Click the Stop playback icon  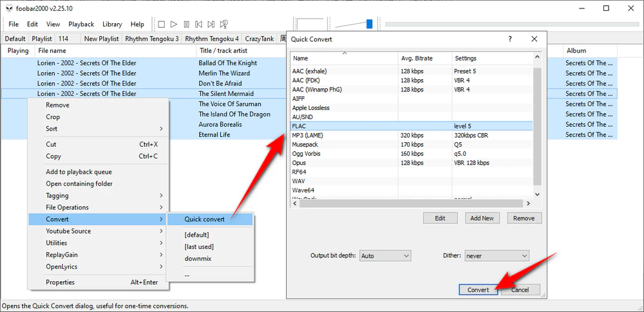pos(162,24)
